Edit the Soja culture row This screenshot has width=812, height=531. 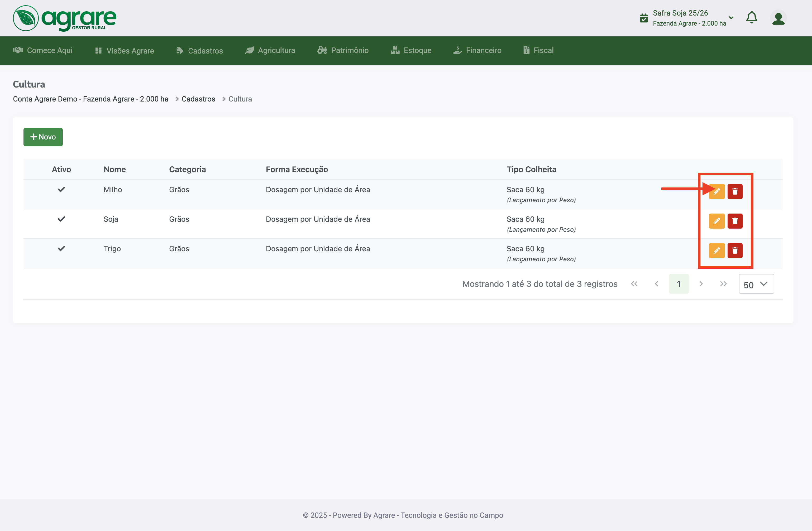coord(717,221)
